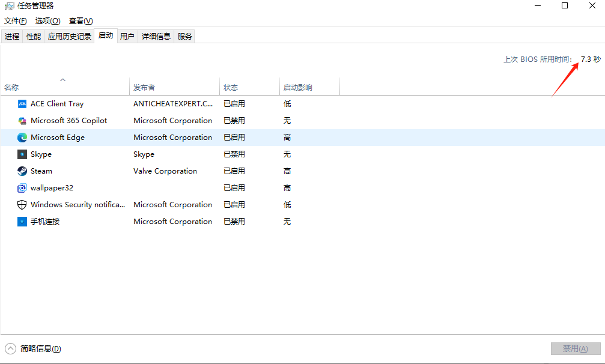Click the Skype app icon
This screenshot has height=364, width=605.
click(22, 154)
